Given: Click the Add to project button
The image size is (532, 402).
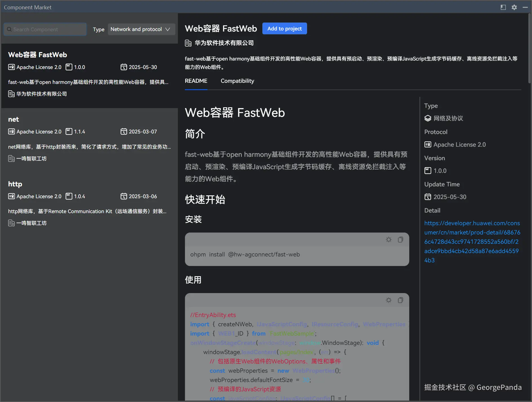Looking at the screenshot, I should click(285, 28).
